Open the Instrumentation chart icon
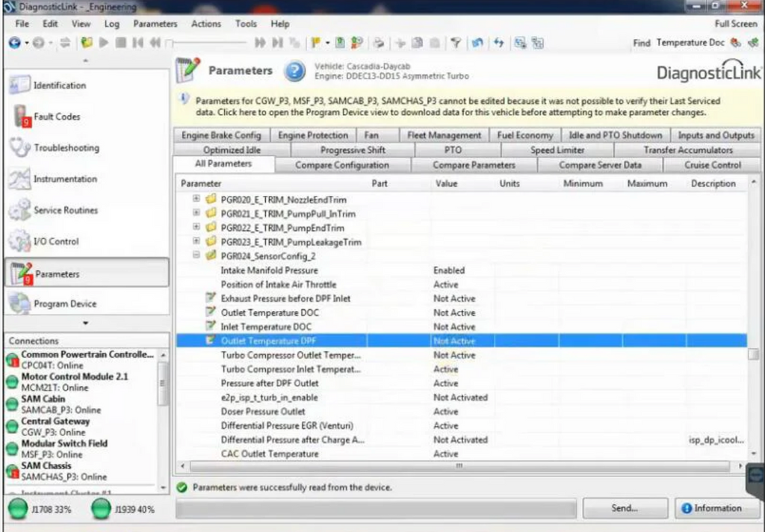765x532 pixels. [x=19, y=179]
